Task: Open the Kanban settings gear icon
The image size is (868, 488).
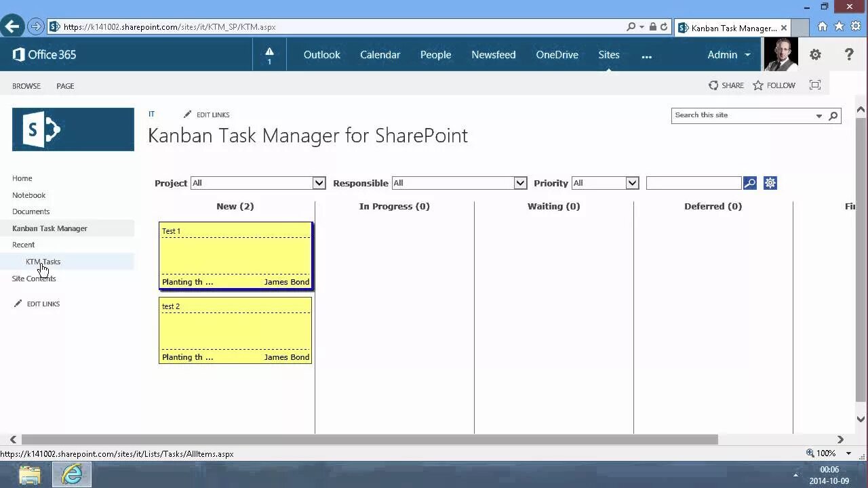Action: [x=770, y=183]
